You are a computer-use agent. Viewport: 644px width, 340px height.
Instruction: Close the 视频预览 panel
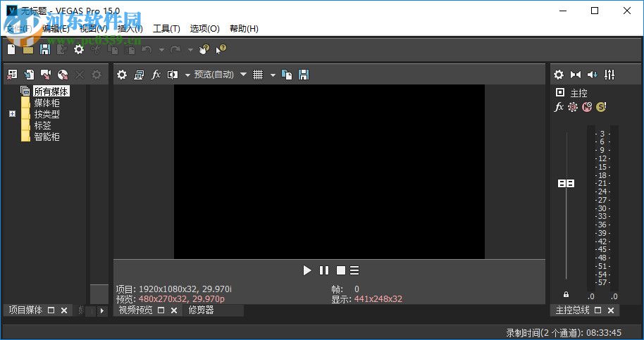pyautogui.click(x=174, y=310)
